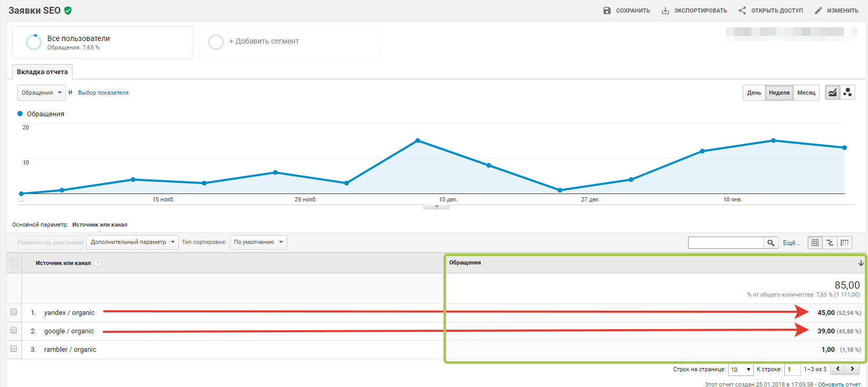Open the sort type По умолчанию dropdown

coord(258,242)
